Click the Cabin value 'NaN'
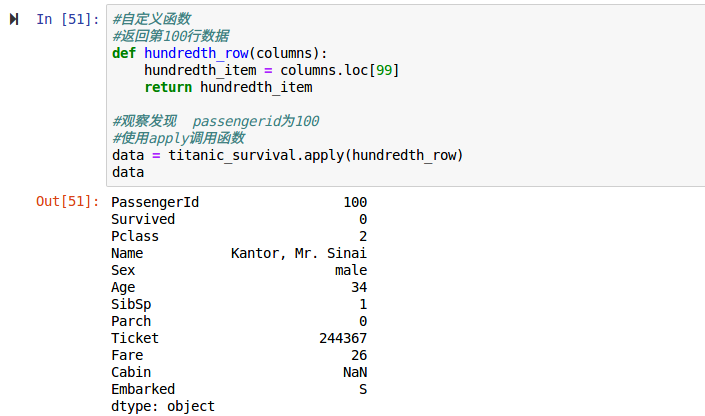Image resolution: width=705 pixels, height=416 pixels. (x=355, y=372)
